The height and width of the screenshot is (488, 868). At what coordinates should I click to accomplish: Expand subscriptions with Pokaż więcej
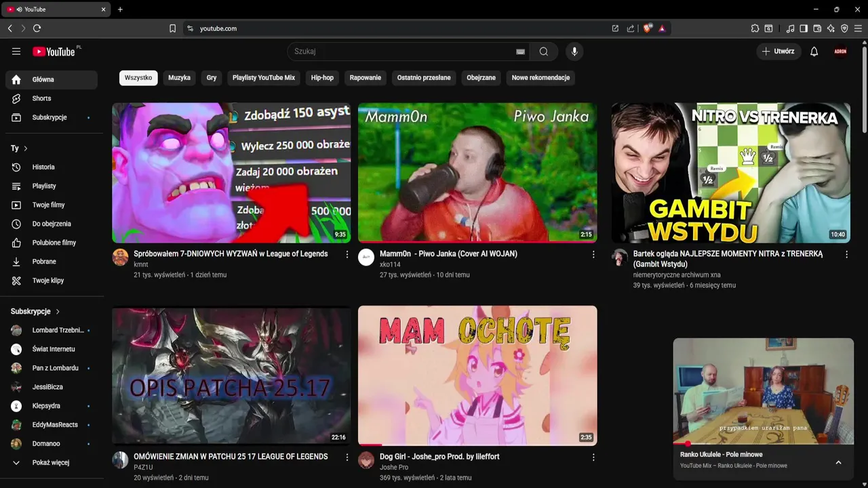click(x=52, y=462)
